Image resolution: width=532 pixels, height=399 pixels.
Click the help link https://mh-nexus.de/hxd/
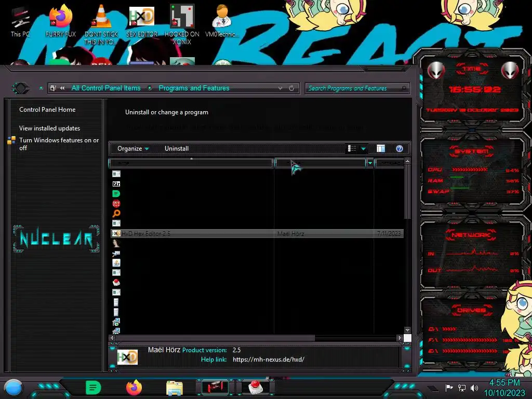click(269, 360)
